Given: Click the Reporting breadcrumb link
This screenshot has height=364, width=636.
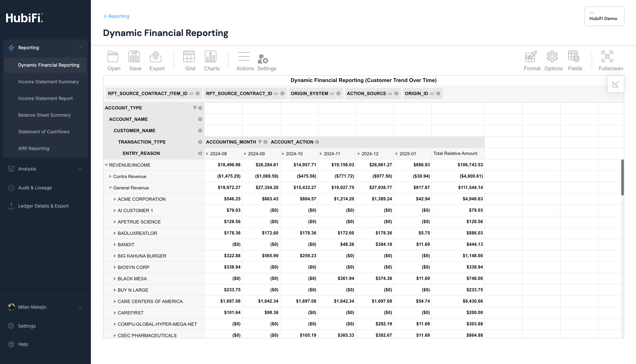Looking at the screenshot, I should click(x=118, y=16).
